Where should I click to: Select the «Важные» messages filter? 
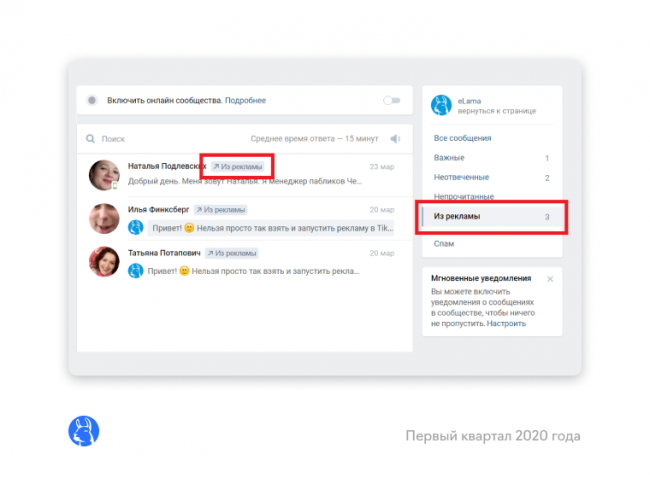[449, 158]
